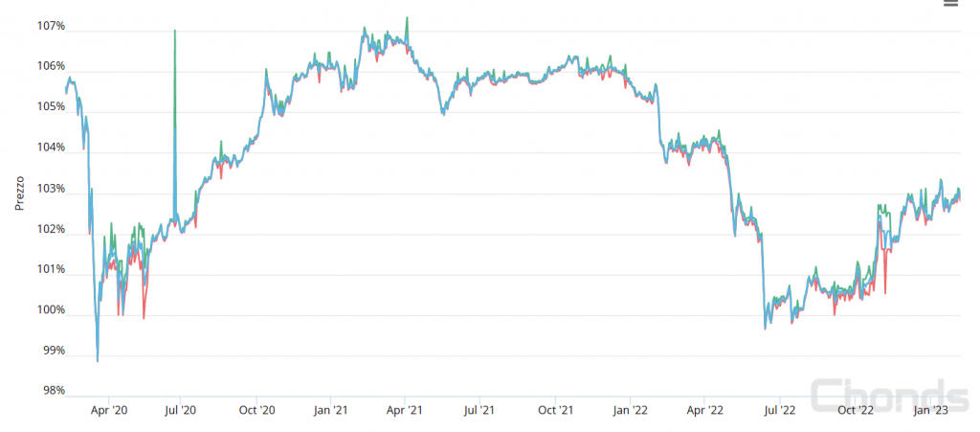
Task: Click the green peak above 107% near Apr '21
Action: coord(407,17)
